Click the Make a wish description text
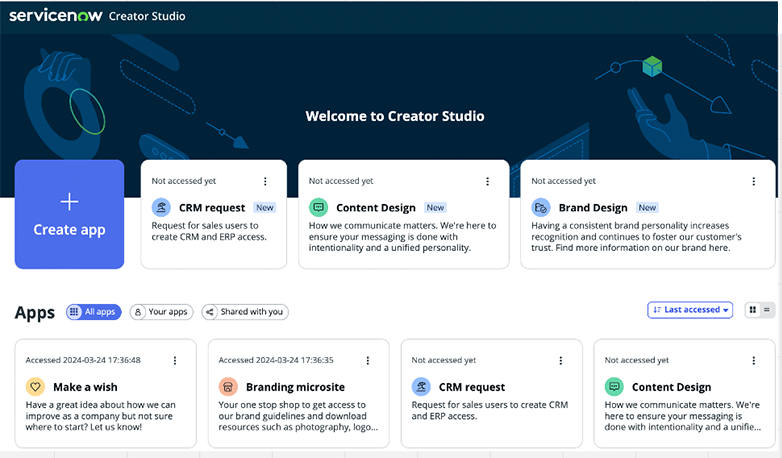The image size is (782, 458). coord(101,416)
